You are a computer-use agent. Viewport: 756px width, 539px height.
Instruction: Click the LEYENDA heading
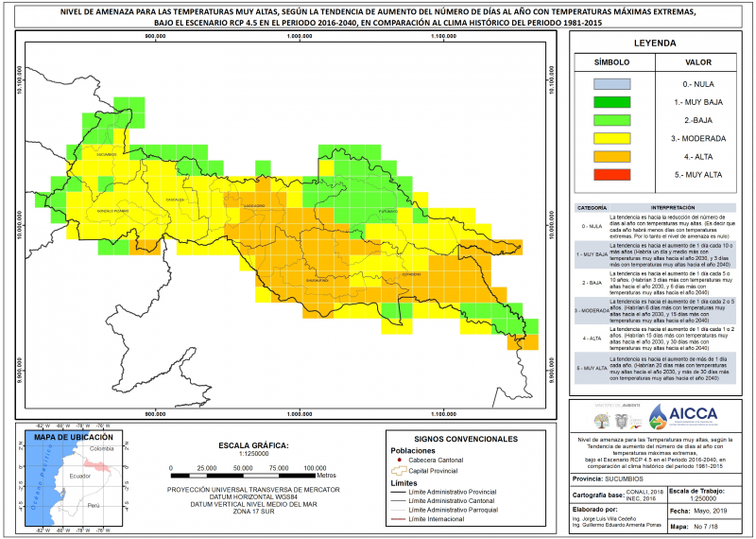[655, 43]
